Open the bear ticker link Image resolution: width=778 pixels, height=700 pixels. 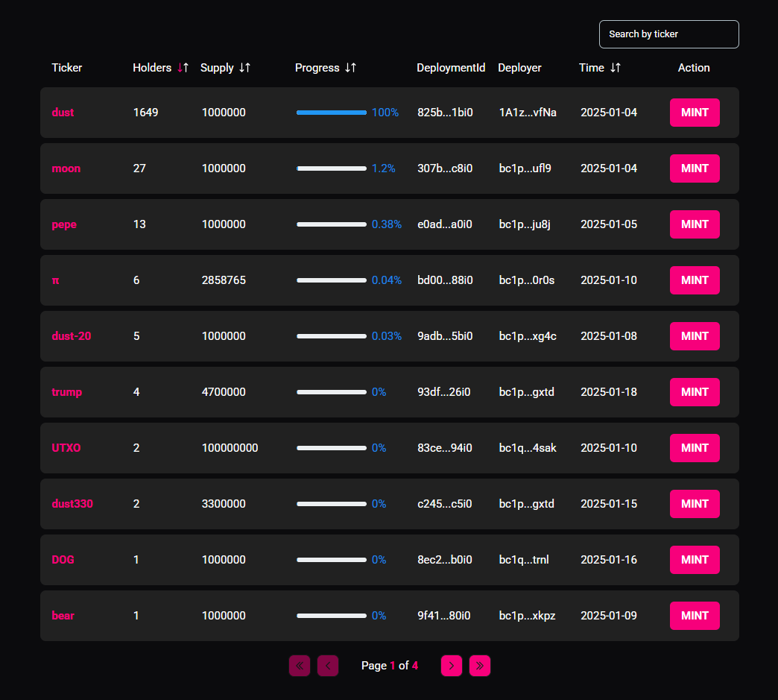click(63, 616)
